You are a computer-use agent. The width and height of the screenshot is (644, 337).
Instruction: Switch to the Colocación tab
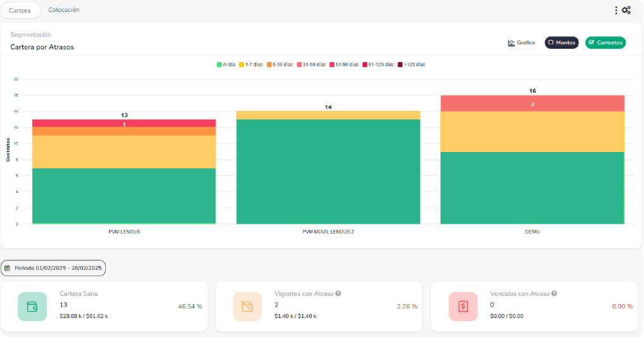point(64,10)
